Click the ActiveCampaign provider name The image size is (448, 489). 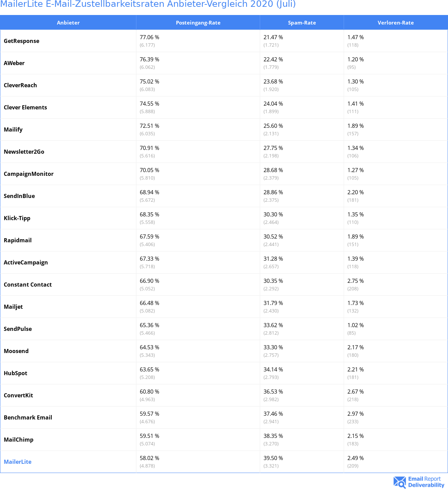point(26,262)
